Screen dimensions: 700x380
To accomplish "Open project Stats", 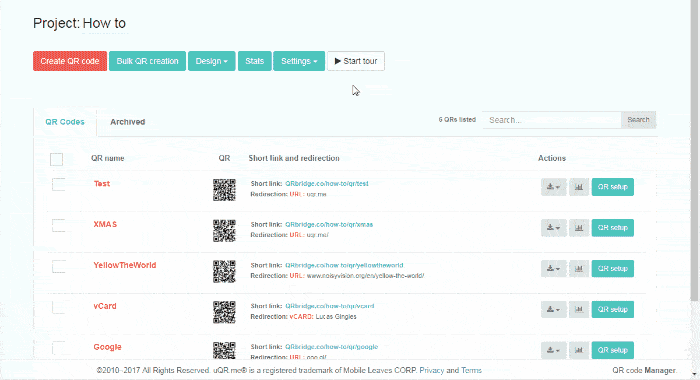I will tap(254, 61).
